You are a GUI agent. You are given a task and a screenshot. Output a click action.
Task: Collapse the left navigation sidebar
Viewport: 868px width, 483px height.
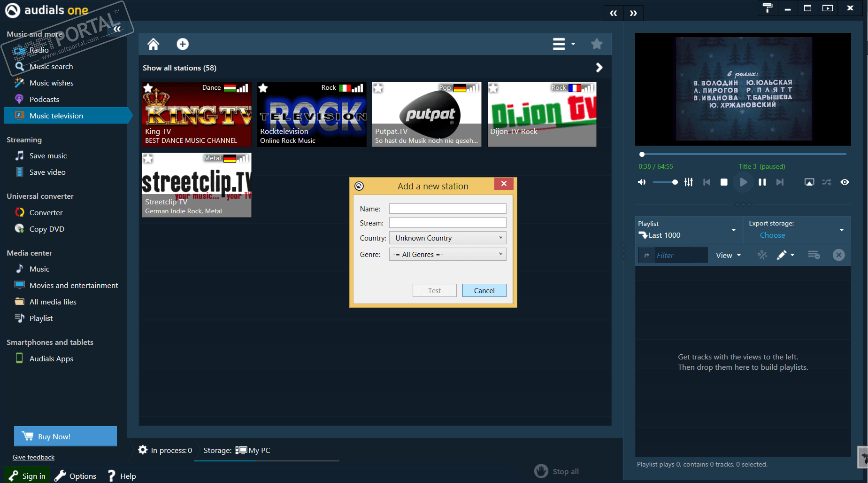tap(117, 29)
